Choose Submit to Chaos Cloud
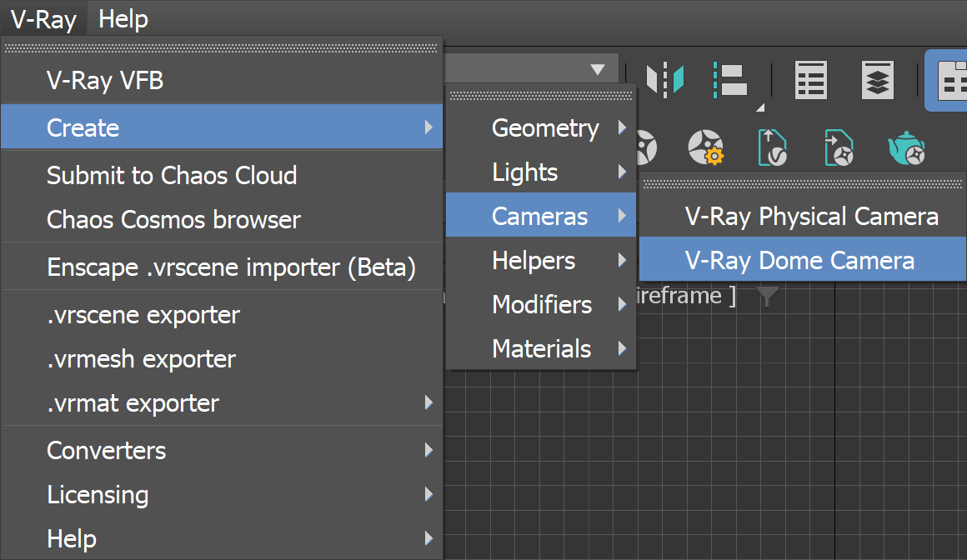 click(222, 175)
